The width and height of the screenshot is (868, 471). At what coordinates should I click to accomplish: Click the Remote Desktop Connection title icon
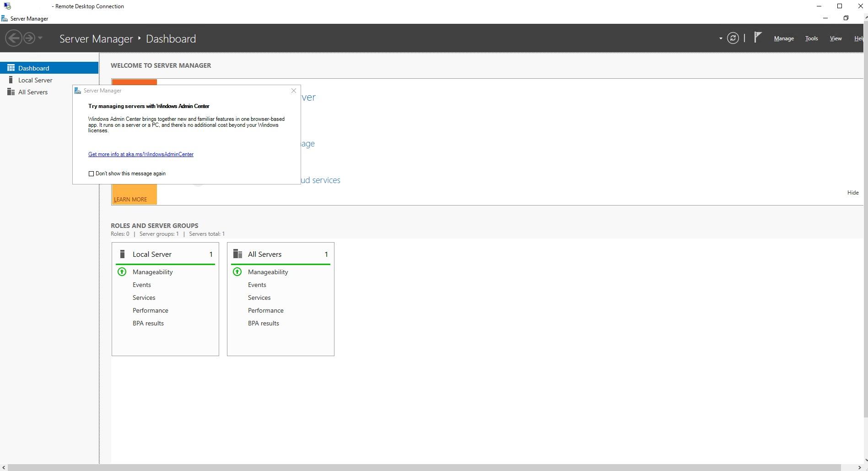pos(7,6)
